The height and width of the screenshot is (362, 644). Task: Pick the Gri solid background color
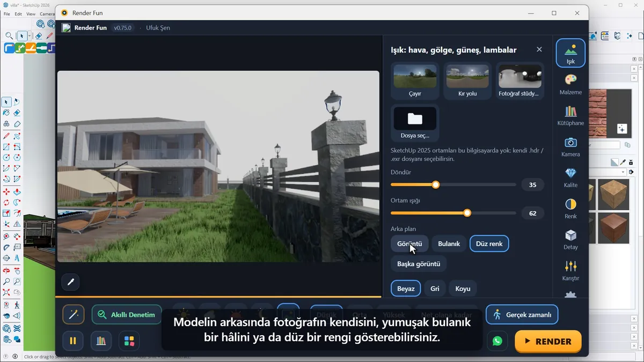(435, 289)
